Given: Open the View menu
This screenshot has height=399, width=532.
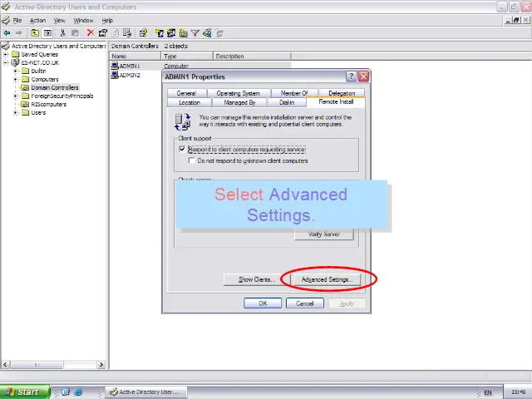Looking at the screenshot, I should [59, 20].
